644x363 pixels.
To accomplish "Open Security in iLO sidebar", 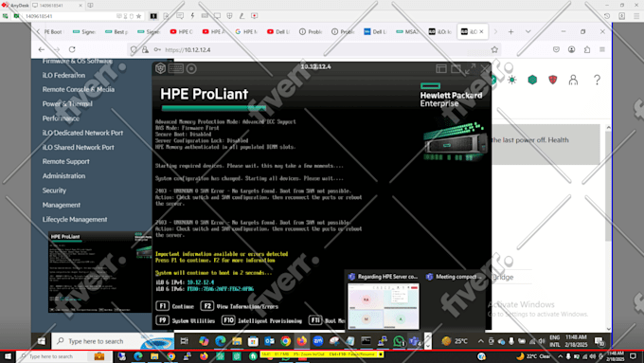I will [x=54, y=191].
